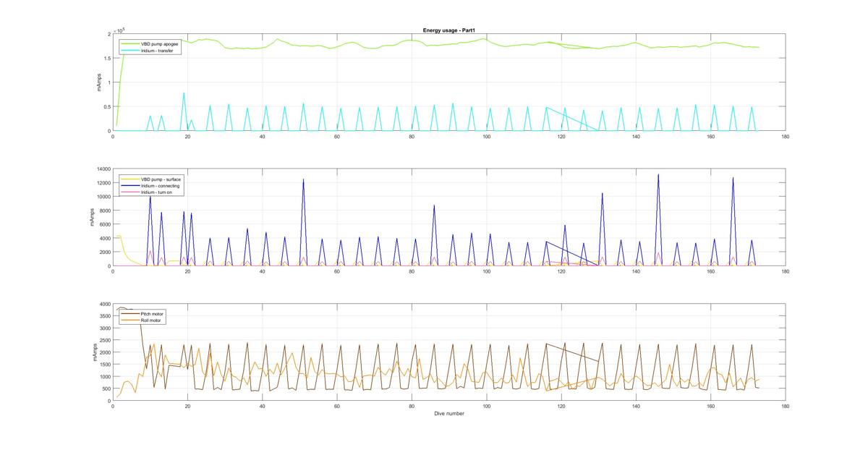
Task: Select the "1.5" y-axis tick label
Action: (106, 59)
